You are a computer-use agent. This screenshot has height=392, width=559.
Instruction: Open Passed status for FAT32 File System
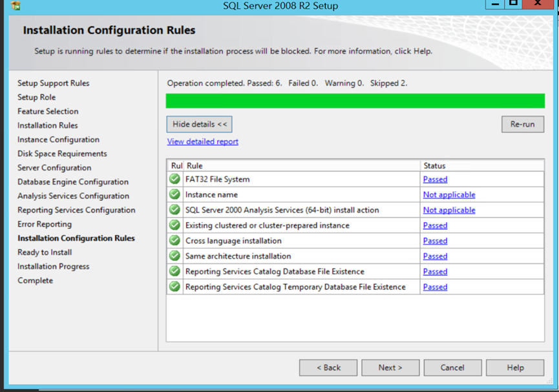[x=435, y=180]
